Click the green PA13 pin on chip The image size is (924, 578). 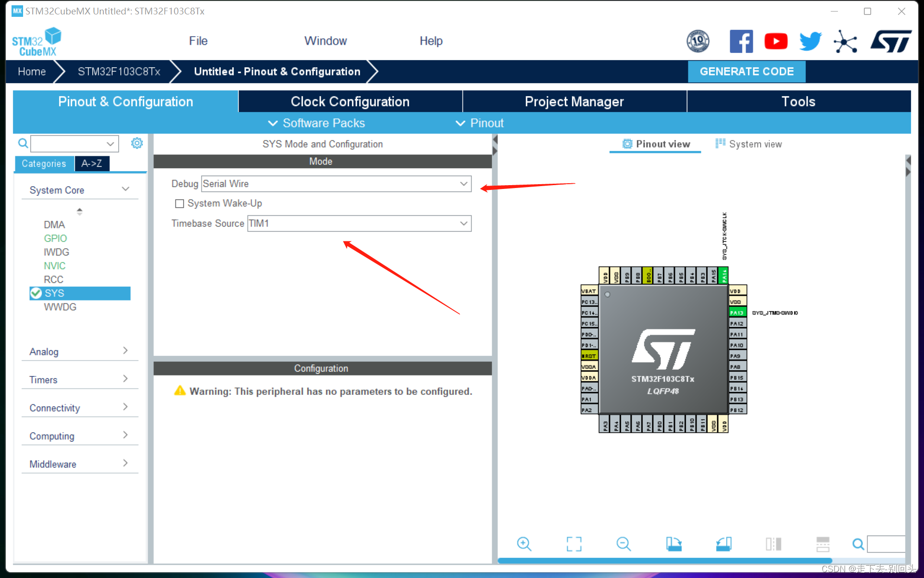pos(737,313)
